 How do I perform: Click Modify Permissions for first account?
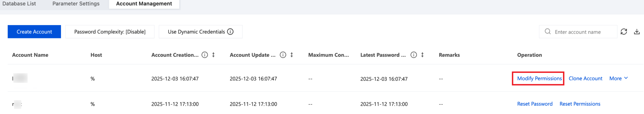click(x=539, y=79)
